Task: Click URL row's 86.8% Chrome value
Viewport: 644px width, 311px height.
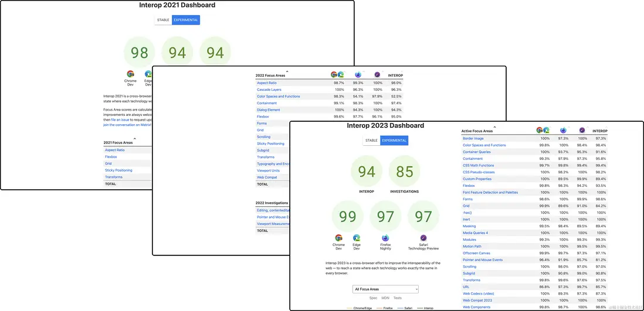Action: [545, 287]
